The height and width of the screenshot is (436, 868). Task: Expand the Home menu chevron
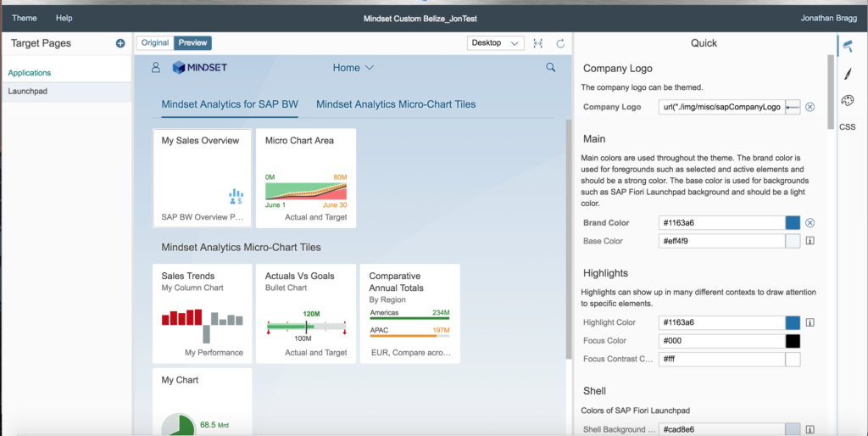370,68
